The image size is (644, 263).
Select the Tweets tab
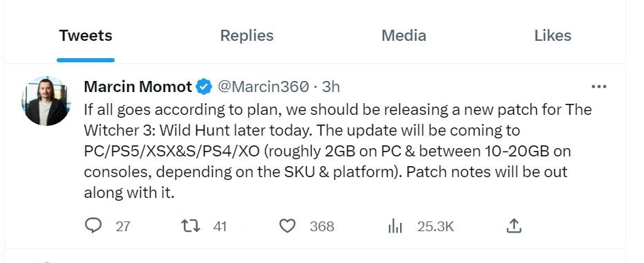click(86, 35)
